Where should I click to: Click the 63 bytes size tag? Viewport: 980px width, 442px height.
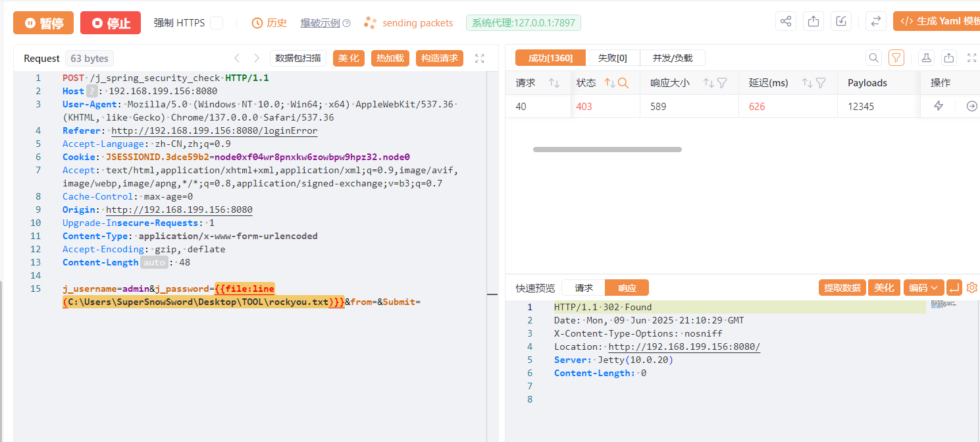tap(90, 58)
